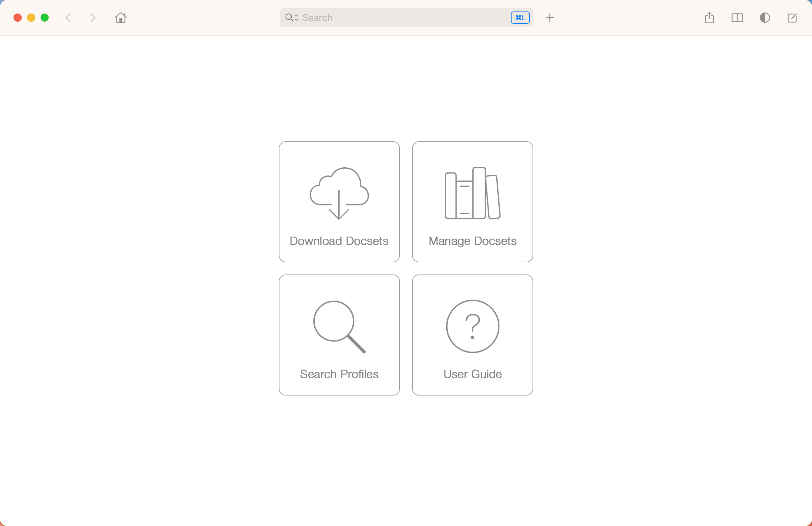Expand search magnifier dropdown in search field
Image resolution: width=812 pixels, height=526 pixels.
point(291,18)
